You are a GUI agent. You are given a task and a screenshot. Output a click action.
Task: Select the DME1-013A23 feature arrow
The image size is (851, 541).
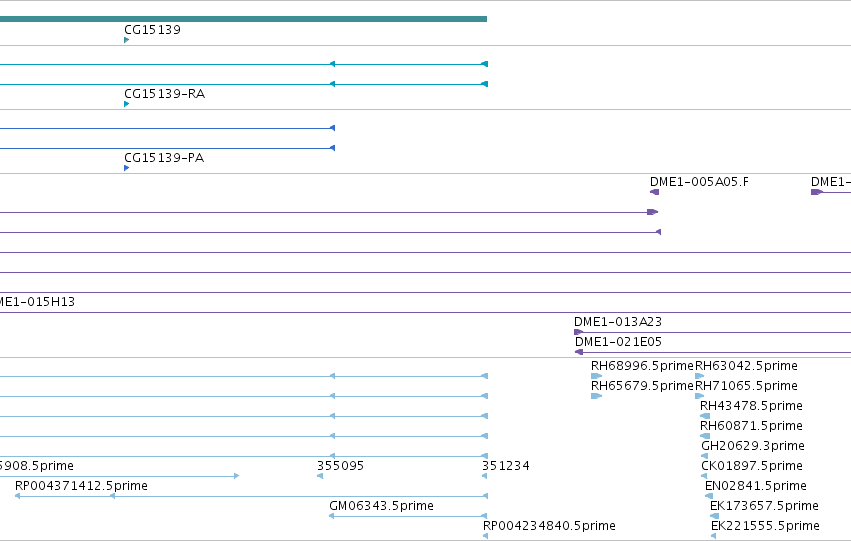[579, 332]
